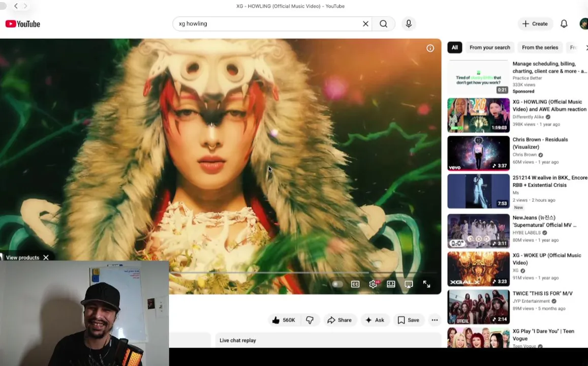Click title 'XG - WOKE UP (Official Music Video)'
Viewport: 588px width, 366px height.
[547, 259]
